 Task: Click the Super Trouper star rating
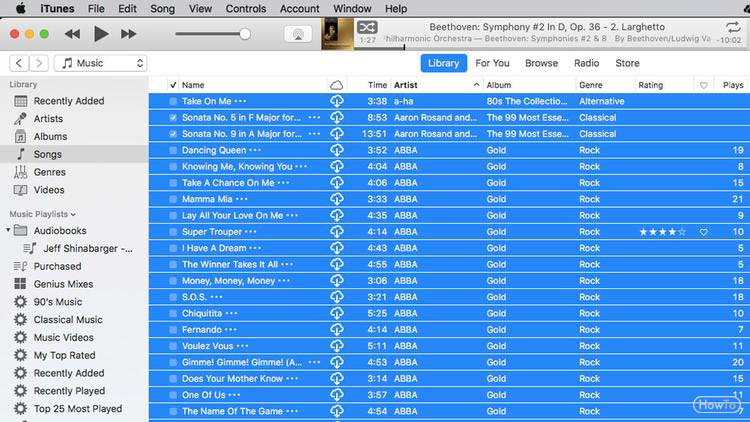[663, 232]
